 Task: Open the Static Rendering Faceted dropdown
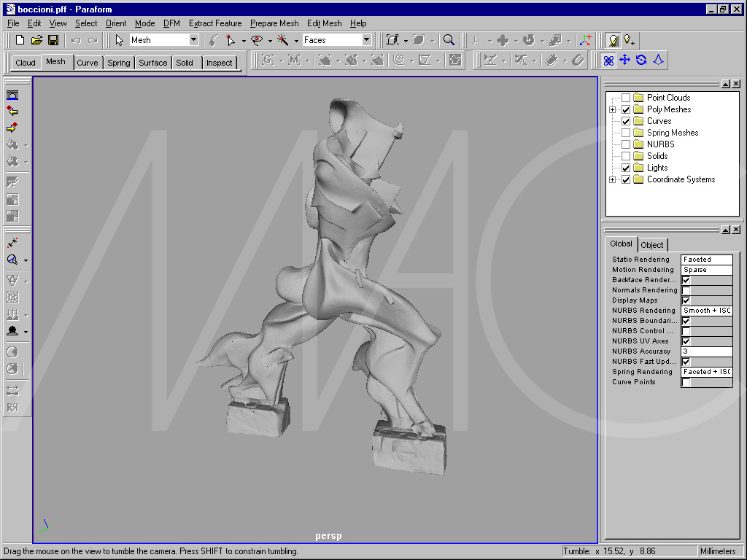706,260
